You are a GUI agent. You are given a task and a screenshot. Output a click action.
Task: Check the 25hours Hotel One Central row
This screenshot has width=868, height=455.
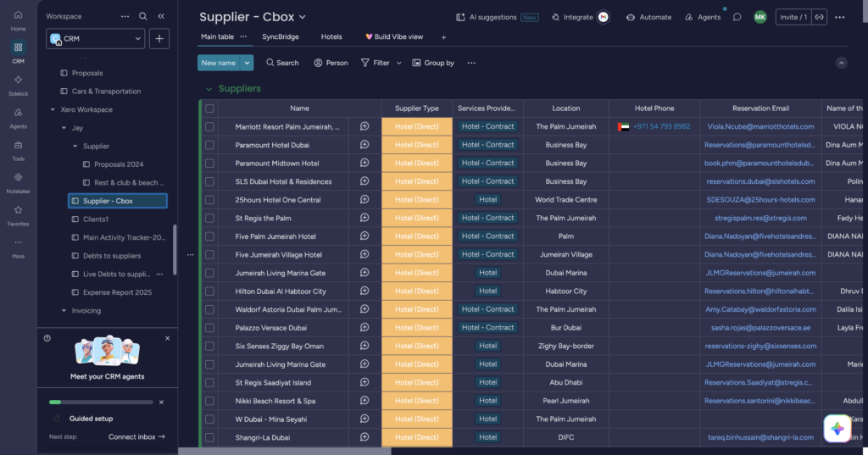[209, 200]
